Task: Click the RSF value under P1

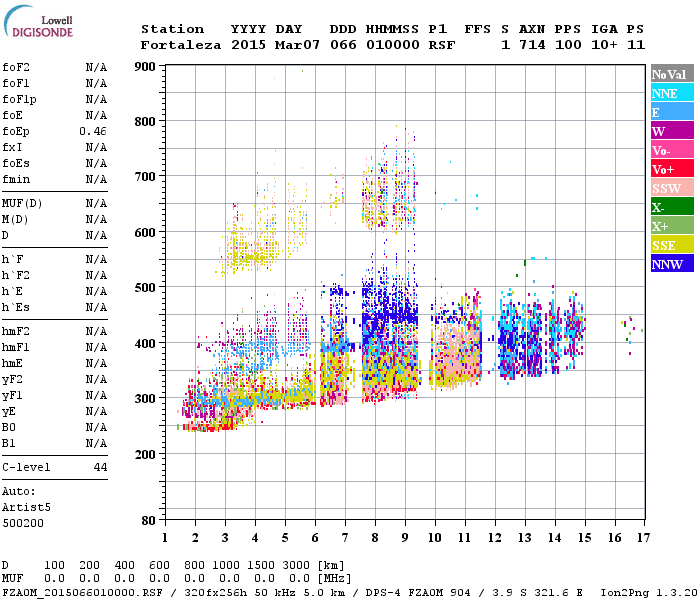Action: 442,45
